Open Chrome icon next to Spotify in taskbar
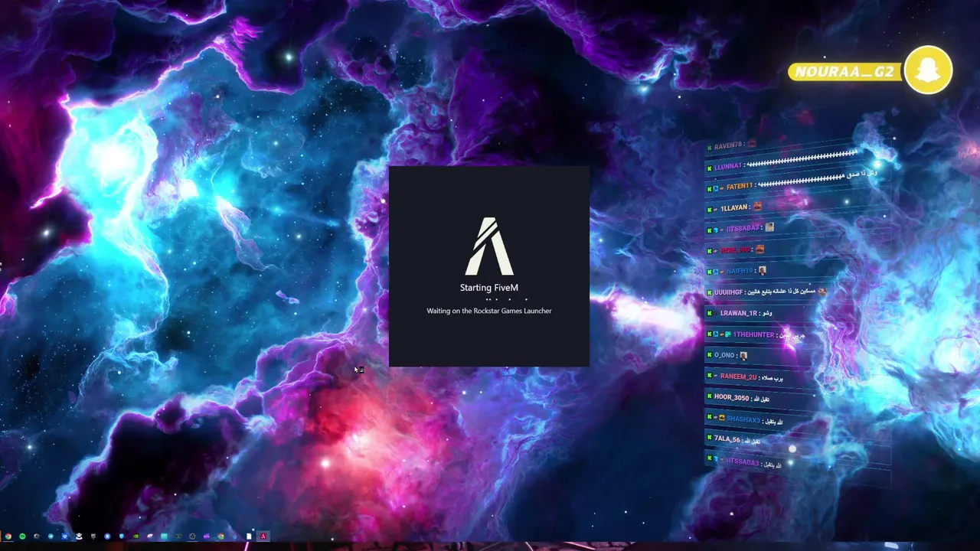 [8, 536]
